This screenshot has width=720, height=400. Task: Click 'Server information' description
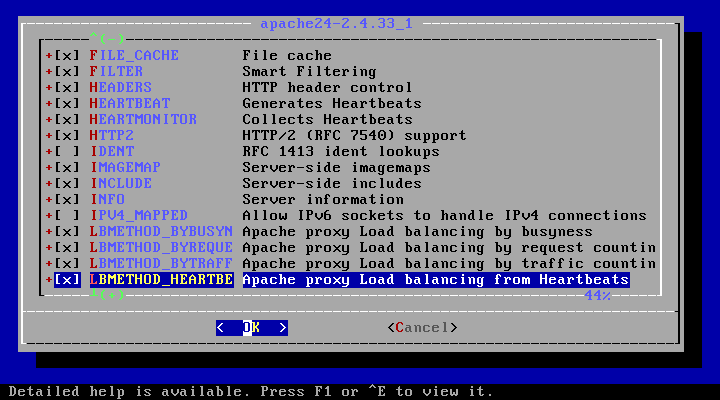pyautogui.click(x=323, y=200)
